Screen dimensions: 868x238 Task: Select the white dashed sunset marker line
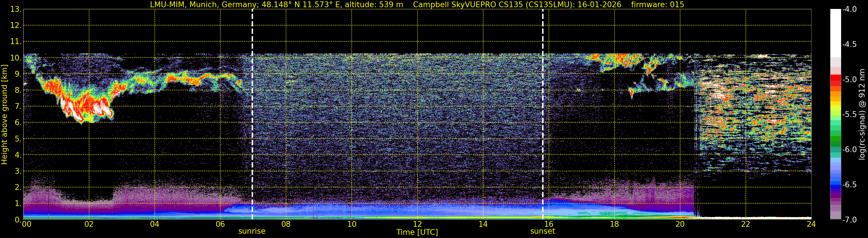click(543, 114)
